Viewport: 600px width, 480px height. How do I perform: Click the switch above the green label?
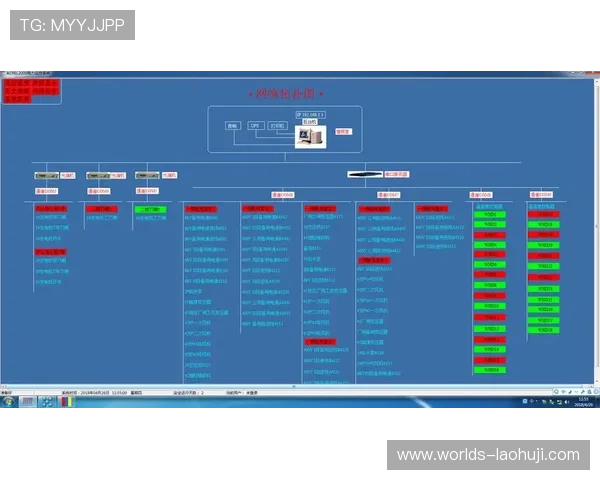pos(147,175)
